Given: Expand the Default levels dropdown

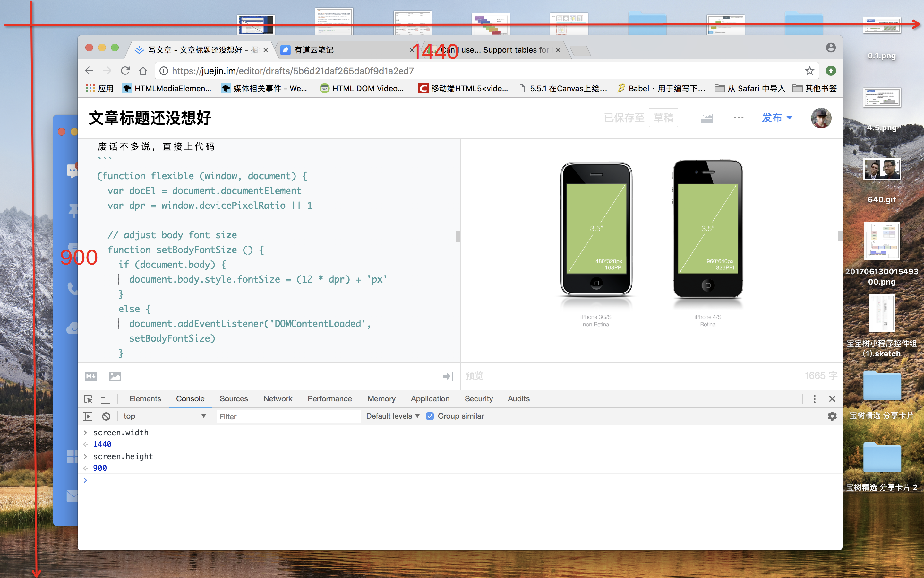Looking at the screenshot, I should [x=392, y=416].
